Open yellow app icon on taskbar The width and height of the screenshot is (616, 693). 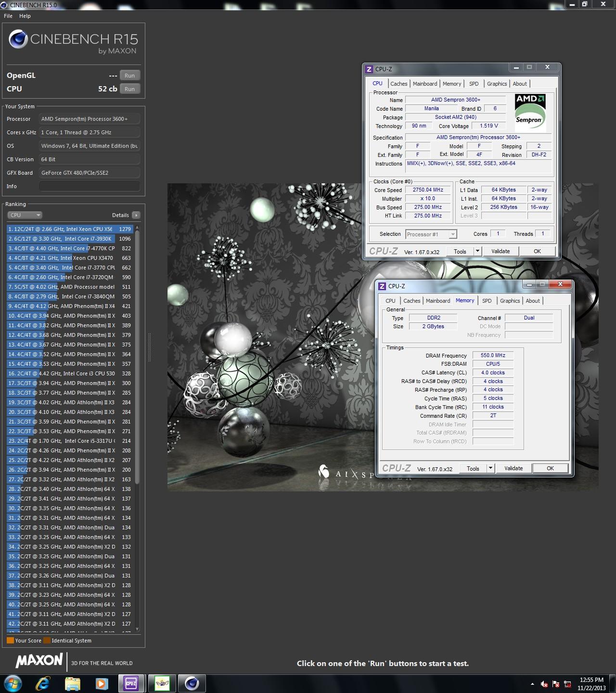(x=162, y=683)
